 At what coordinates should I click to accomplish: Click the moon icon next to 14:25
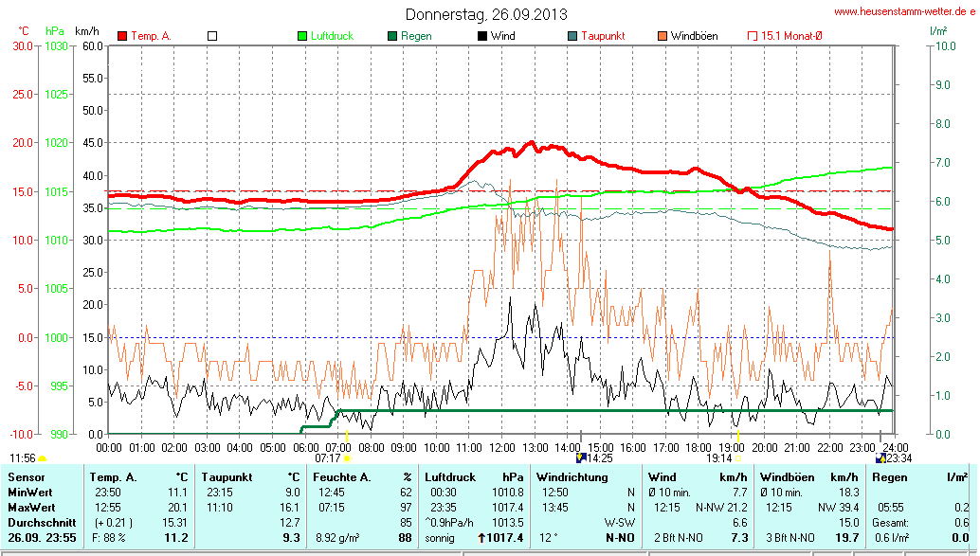click(x=581, y=458)
